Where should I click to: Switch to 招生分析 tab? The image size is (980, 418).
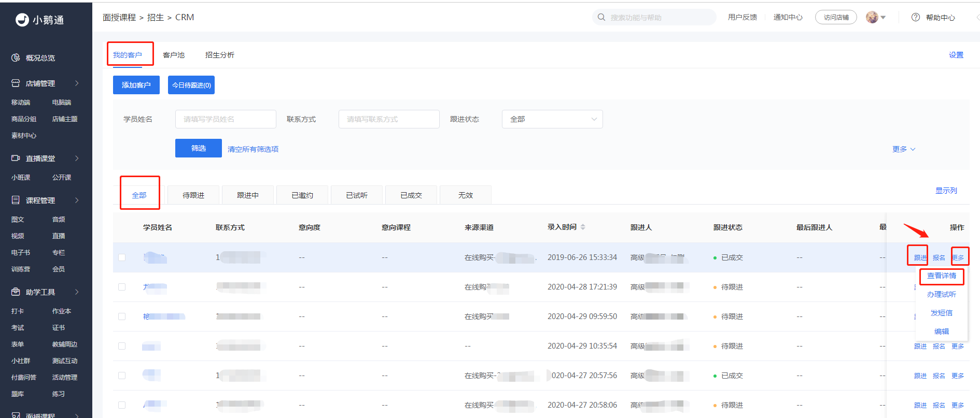[220, 55]
